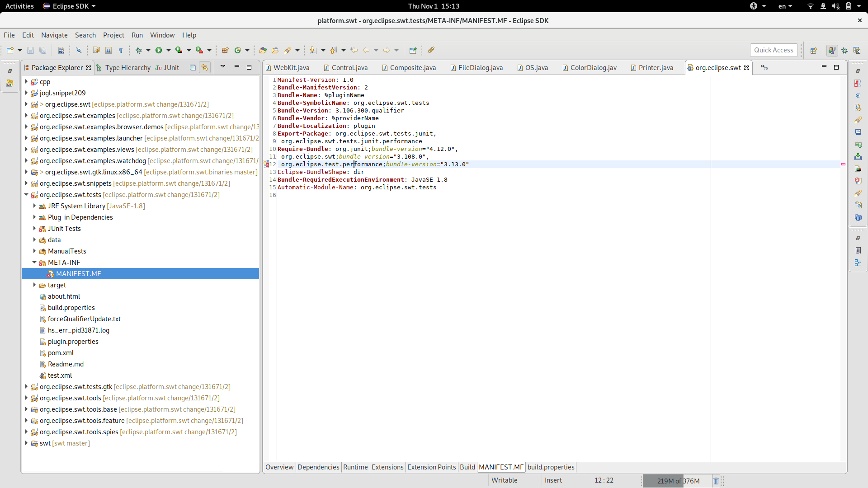
Task: Open the Window menu
Action: pyautogui.click(x=162, y=35)
